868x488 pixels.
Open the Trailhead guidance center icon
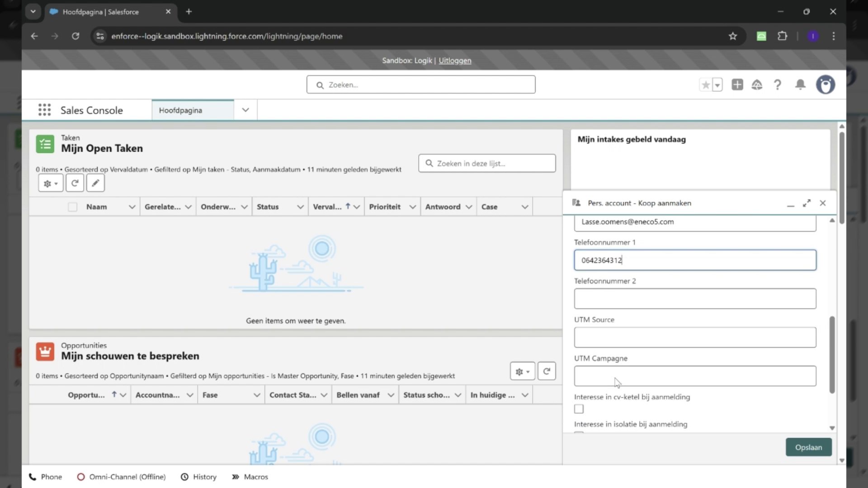tap(757, 84)
